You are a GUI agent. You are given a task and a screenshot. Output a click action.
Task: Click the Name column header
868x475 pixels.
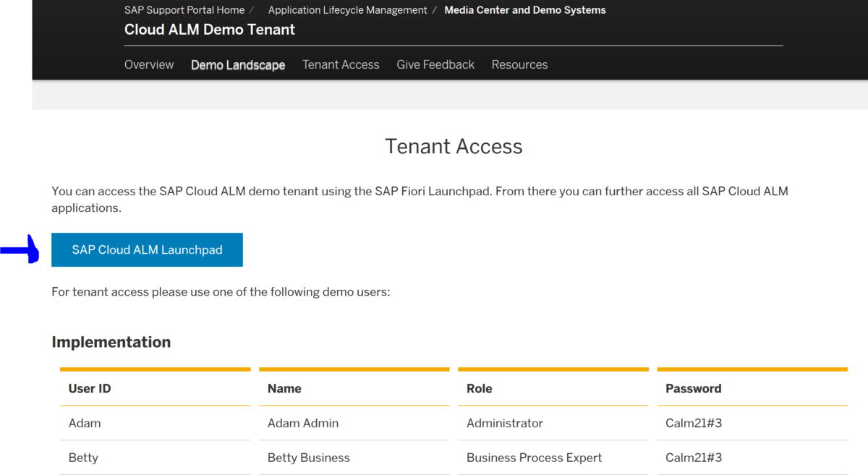tap(284, 388)
